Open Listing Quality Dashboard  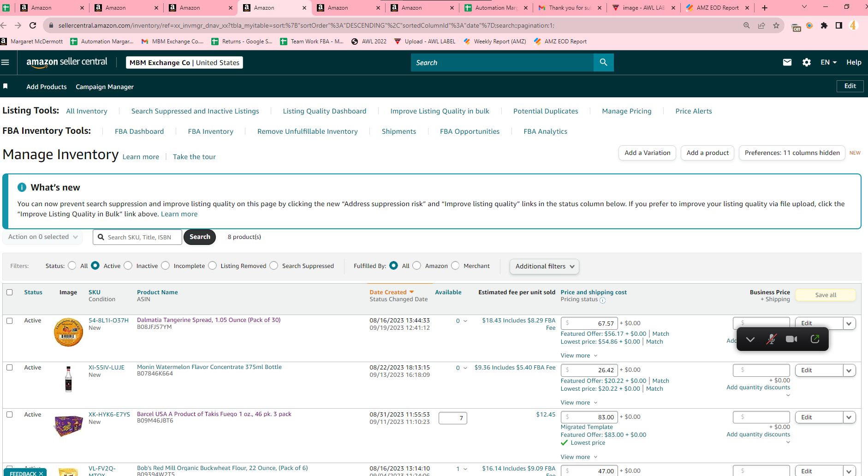point(325,111)
